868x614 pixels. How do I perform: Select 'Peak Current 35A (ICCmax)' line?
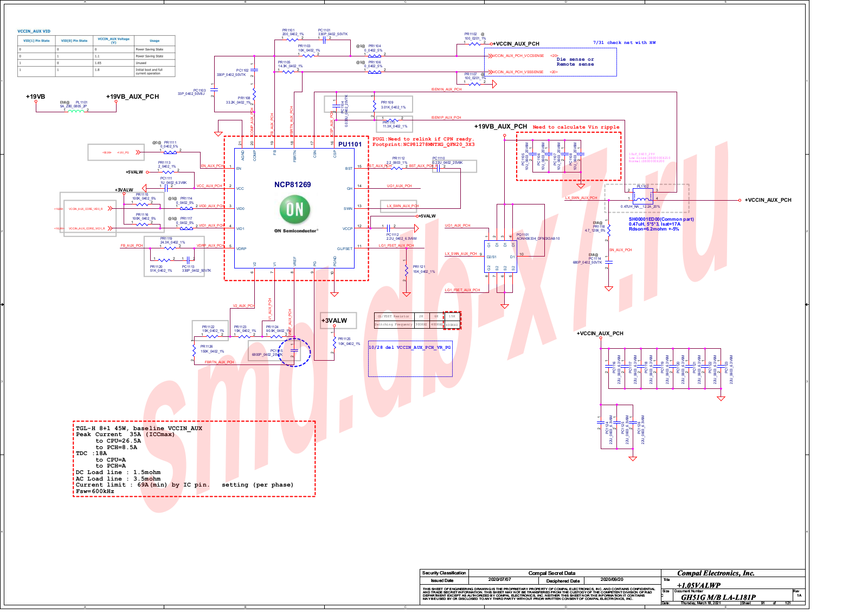125,434
